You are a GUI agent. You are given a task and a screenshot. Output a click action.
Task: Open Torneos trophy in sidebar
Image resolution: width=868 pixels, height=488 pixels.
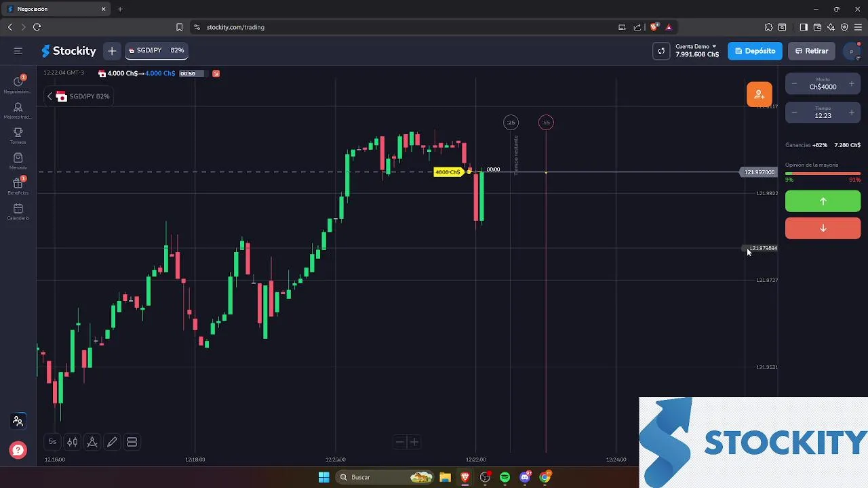tap(18, 136)
